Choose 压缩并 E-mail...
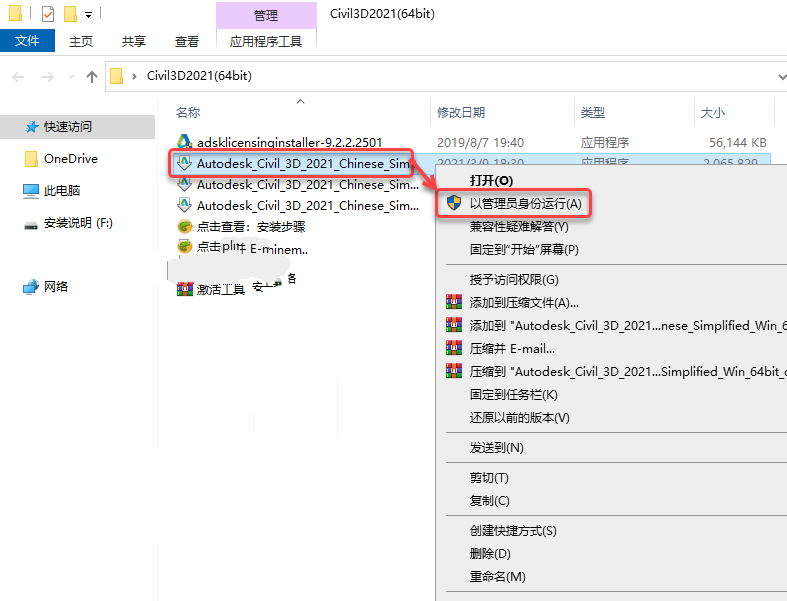This screenshot has width=787, height=601. [512, 348]
